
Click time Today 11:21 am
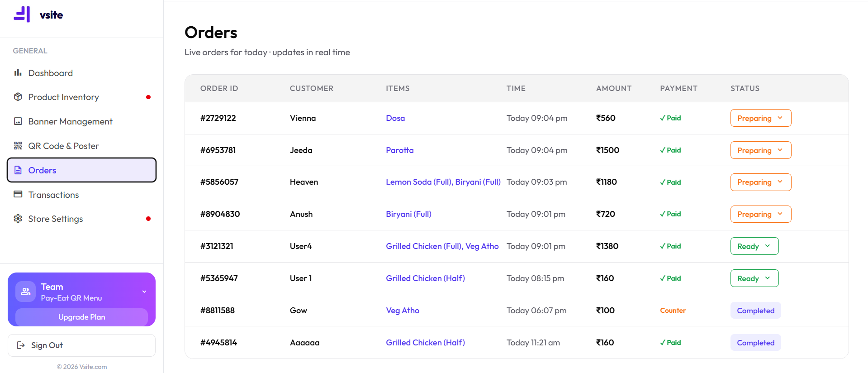533,343
